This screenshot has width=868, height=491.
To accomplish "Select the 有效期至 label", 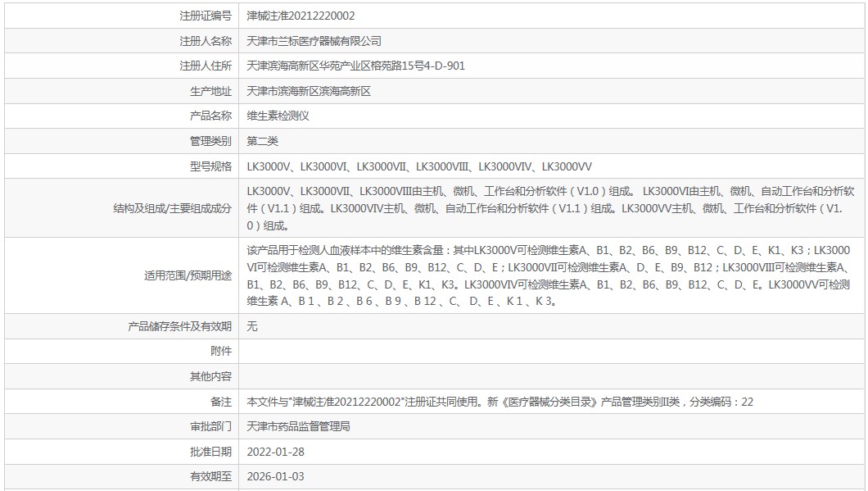I will pos(211,476).
